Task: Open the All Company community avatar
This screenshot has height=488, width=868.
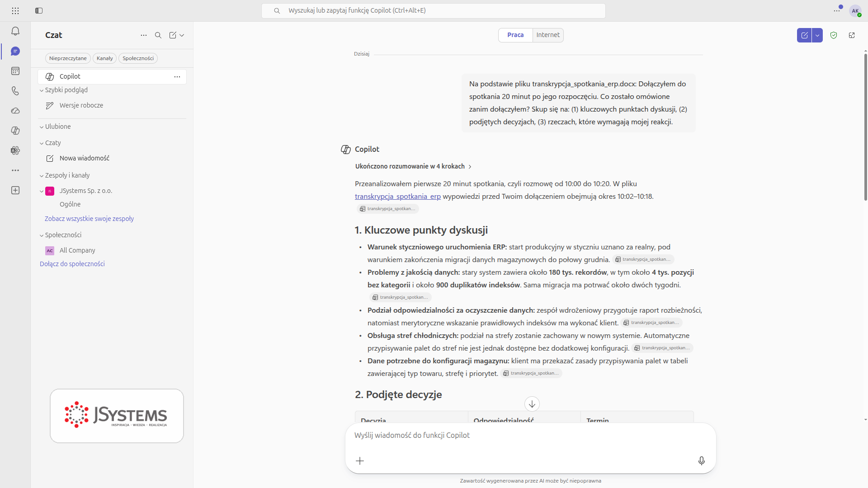Action: pos(50,251)
